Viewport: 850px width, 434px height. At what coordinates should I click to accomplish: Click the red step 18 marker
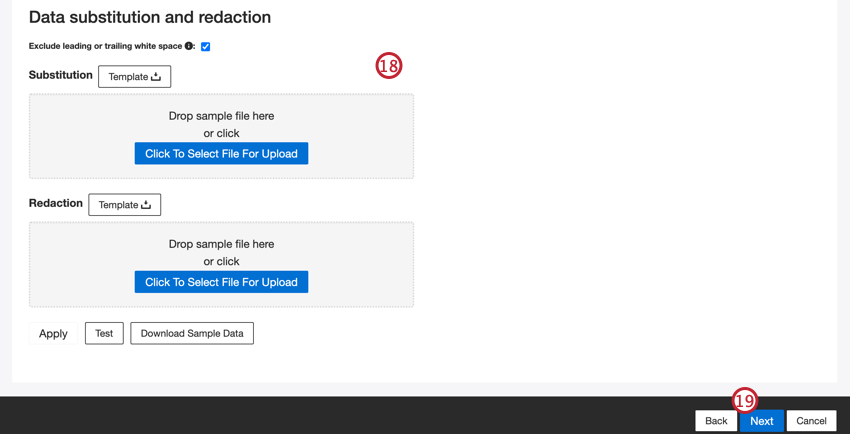388,66
